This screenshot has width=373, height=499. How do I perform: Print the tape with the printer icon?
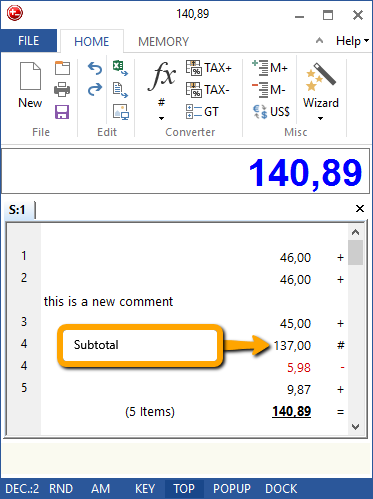(x=62, y=89)
